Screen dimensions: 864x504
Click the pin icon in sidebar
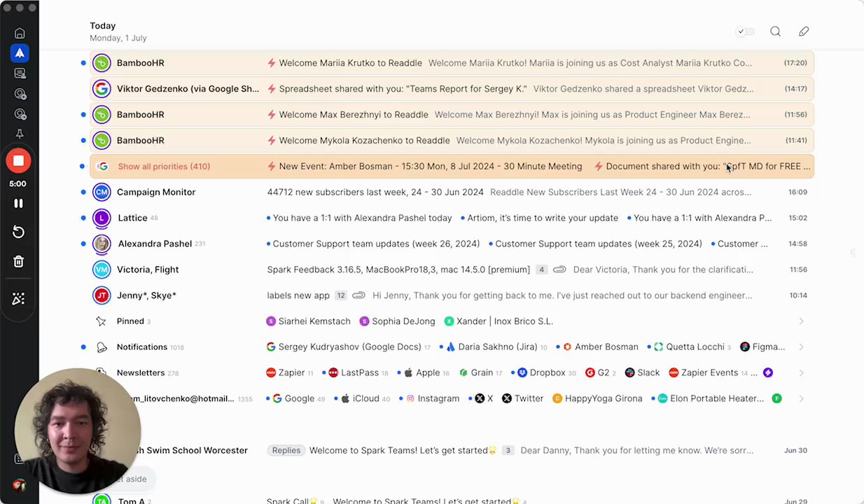click(x=20, y=134)
